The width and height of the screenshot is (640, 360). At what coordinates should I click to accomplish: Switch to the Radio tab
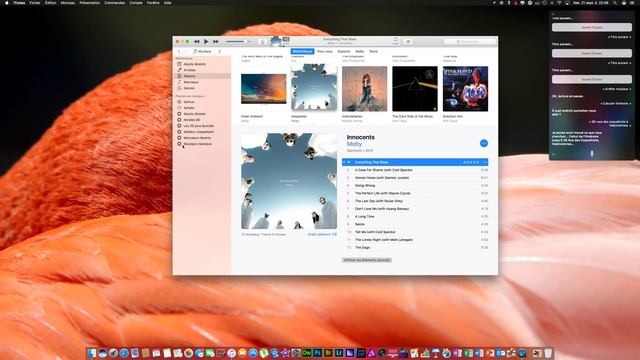coord(359,51)
